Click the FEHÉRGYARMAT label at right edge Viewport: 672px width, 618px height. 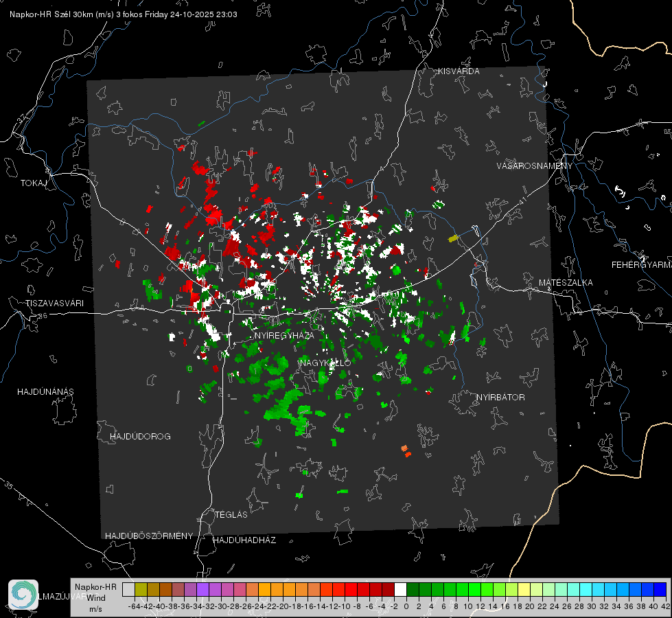[x=642, y=265]
